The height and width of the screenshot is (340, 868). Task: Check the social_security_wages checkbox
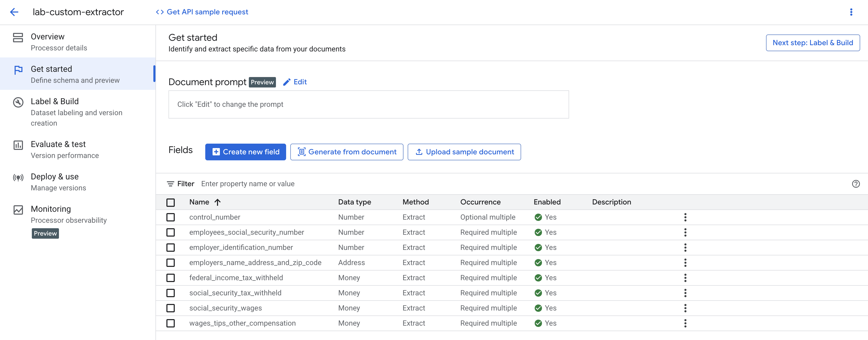[171, 308]
